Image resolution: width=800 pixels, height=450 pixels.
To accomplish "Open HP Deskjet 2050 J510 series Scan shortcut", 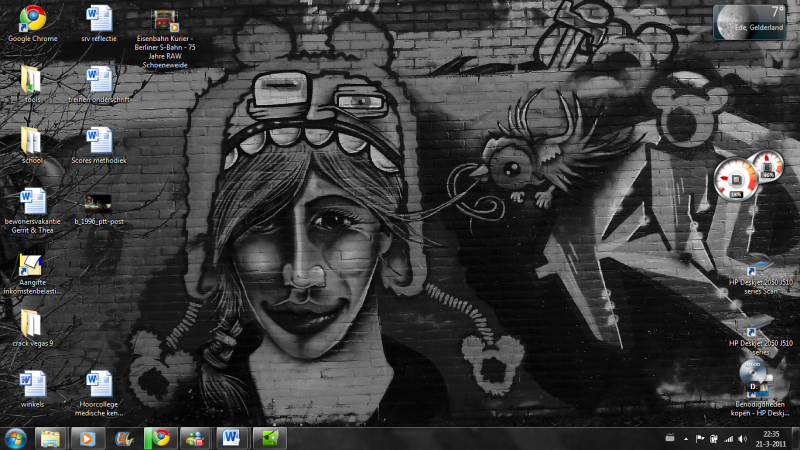I will tap(761, 276).
